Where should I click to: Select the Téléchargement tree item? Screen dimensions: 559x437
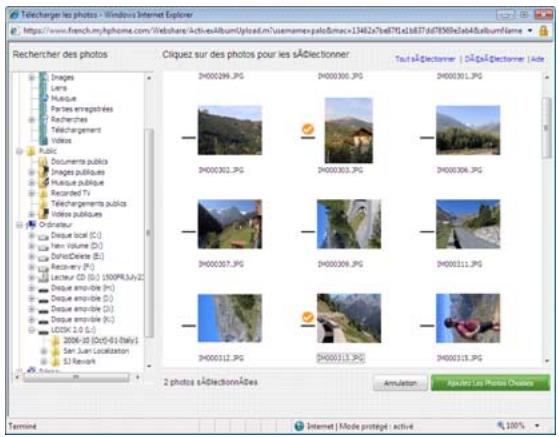(76, 130)
